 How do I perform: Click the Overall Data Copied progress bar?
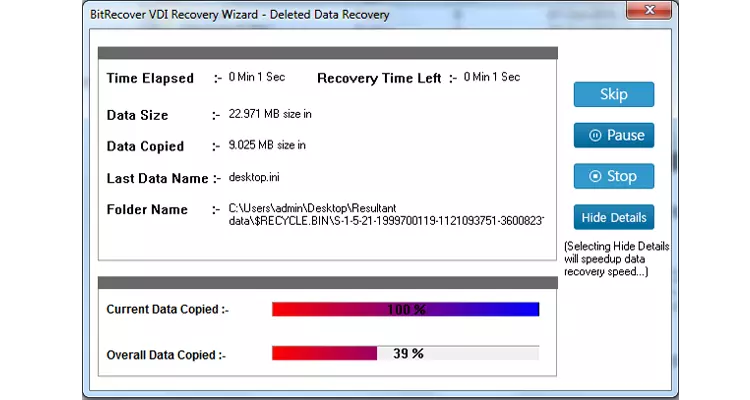406,353
